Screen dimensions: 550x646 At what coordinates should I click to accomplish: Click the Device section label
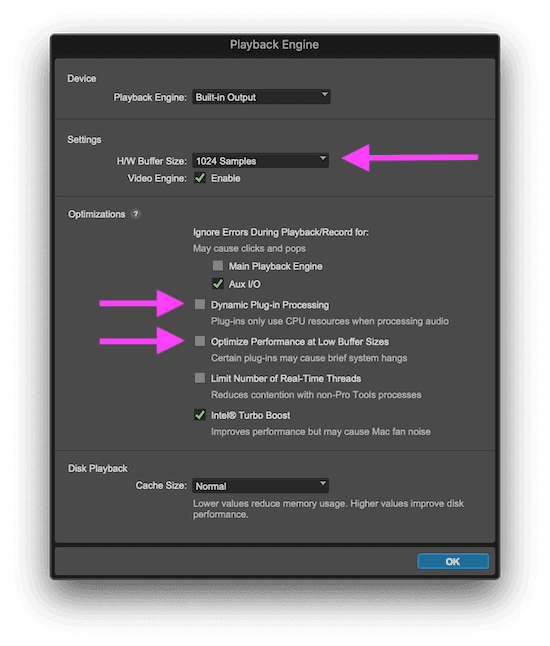(x=82, y=79)
